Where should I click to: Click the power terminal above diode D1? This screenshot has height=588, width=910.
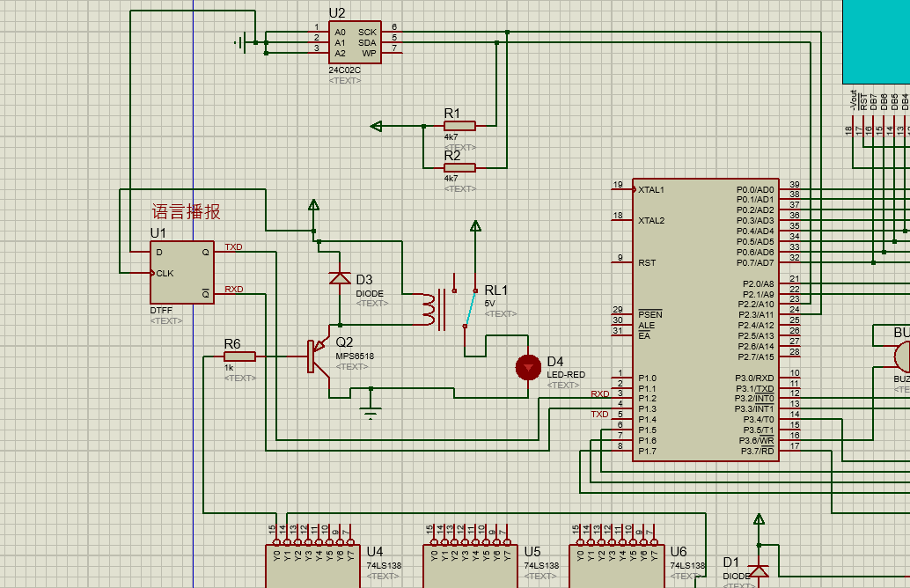point(759,519)
